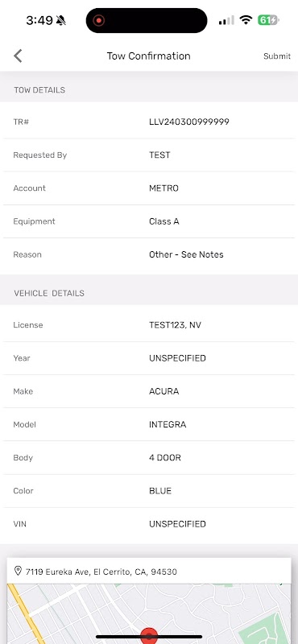Tap the location pin icon by address
This screenshot has width=298, height=644.
tap(18, 571)
